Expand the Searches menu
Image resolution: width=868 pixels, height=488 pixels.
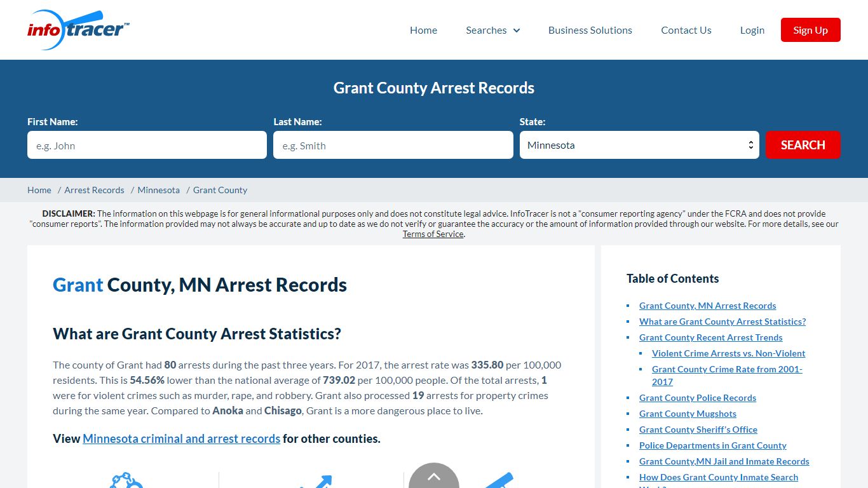pyautogui.click(x=492, y=30)
